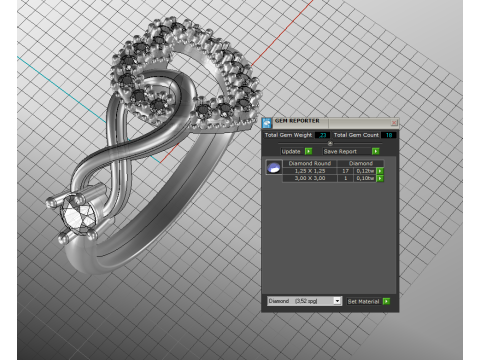Click the Total Gem Weight label

[288, 135]
